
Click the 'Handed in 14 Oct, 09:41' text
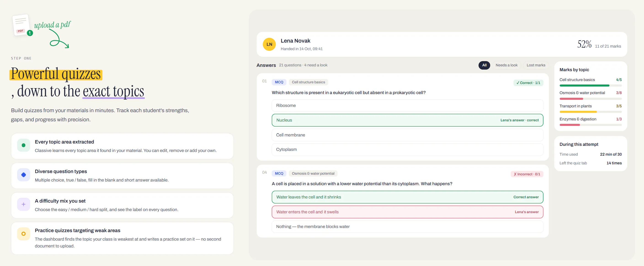[301, 49]
